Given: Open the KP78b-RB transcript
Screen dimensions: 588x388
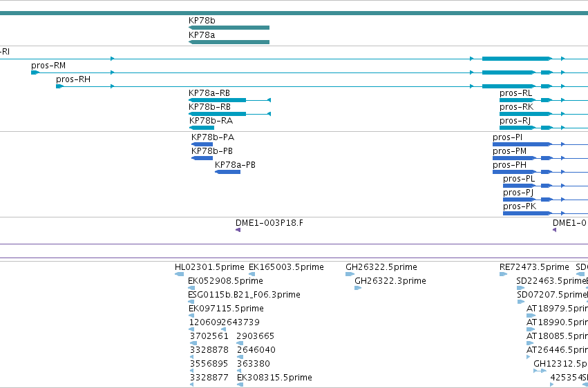Looking at the screenshot, I should click(x=229, y=114).
